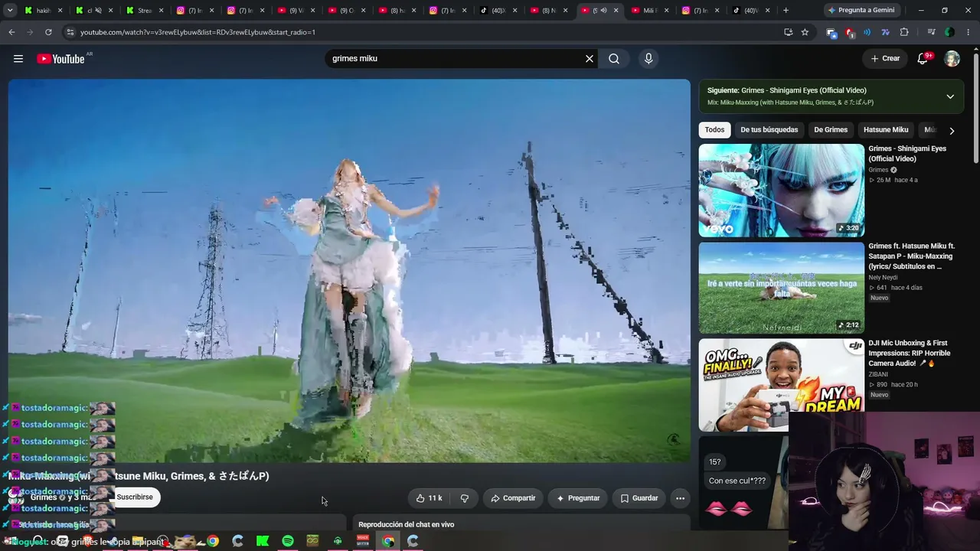
Task: Open the Shinigami Eyes video thumbnail
Action: click(x=781, y=191)
